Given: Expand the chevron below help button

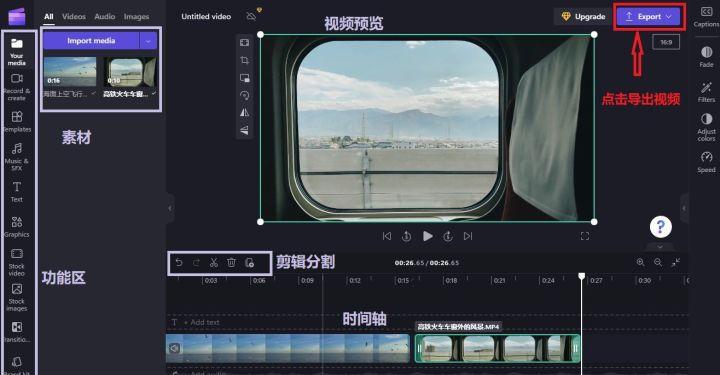Looking at the screenshot, I should [660, 247].
